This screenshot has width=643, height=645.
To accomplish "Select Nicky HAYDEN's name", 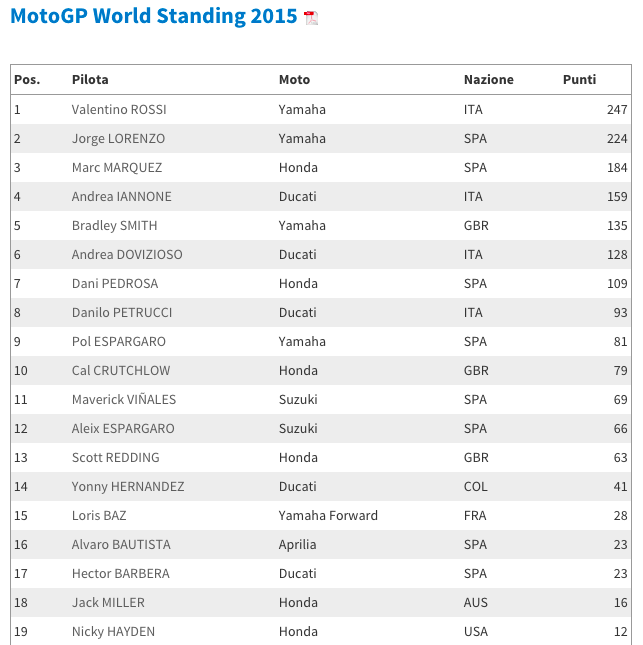I will [113, 632].
